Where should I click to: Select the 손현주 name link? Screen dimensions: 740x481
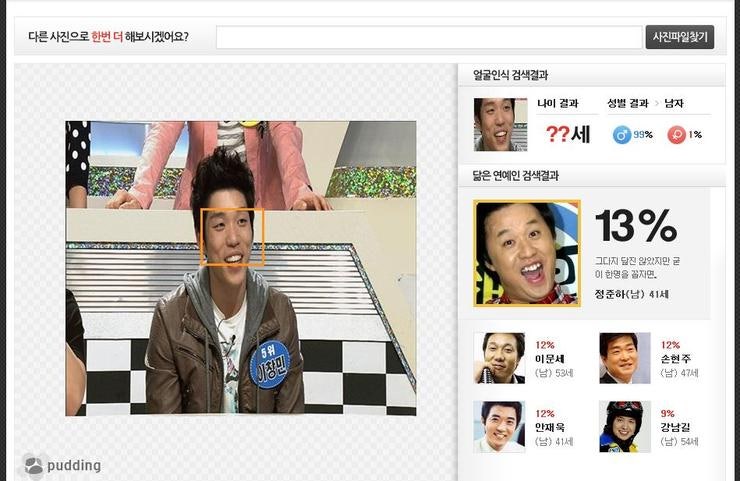click(676, 359)
